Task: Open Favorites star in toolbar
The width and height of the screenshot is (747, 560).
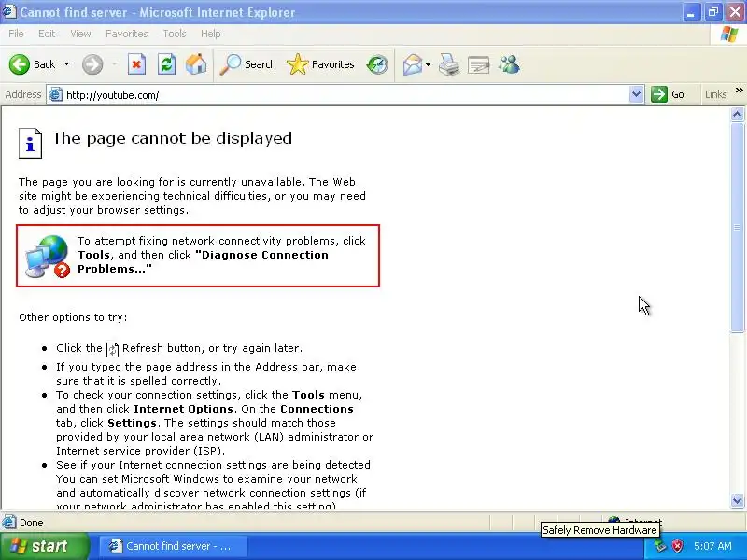Action: click(320, 64)
